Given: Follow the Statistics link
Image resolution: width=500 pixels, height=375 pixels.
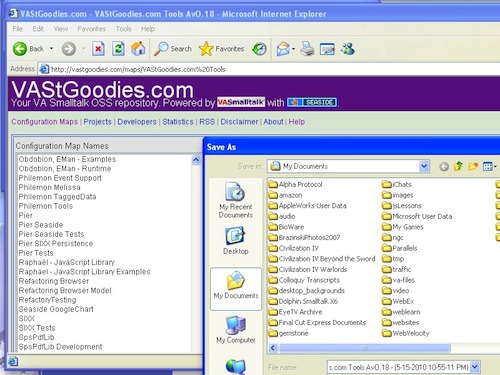Looking at the screenshot, I should (178, 122).
